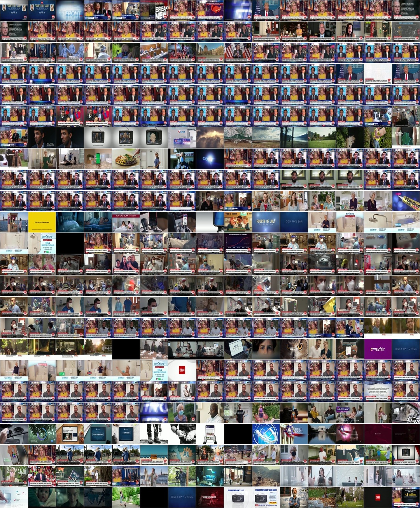The height and width of the screenshot is (508, 420).
Task: Select the Crest toothpaste ad thumbnail
Action: (182, 137)
